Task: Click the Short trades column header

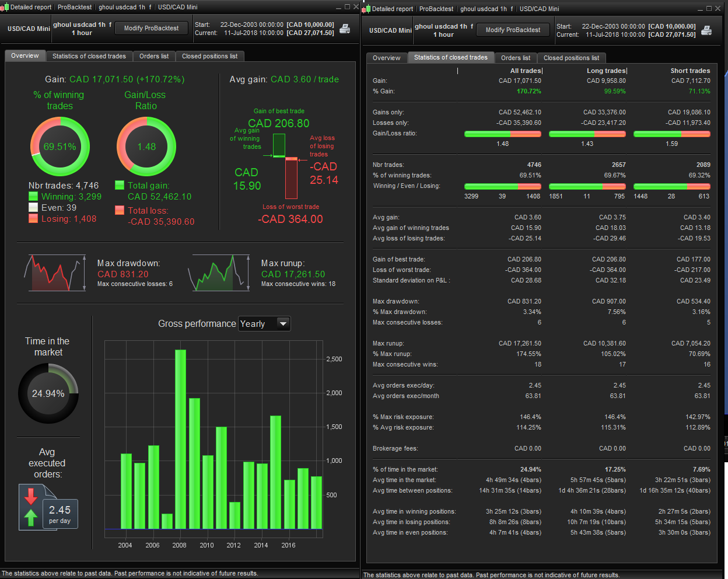Action: tap(691, 71)
